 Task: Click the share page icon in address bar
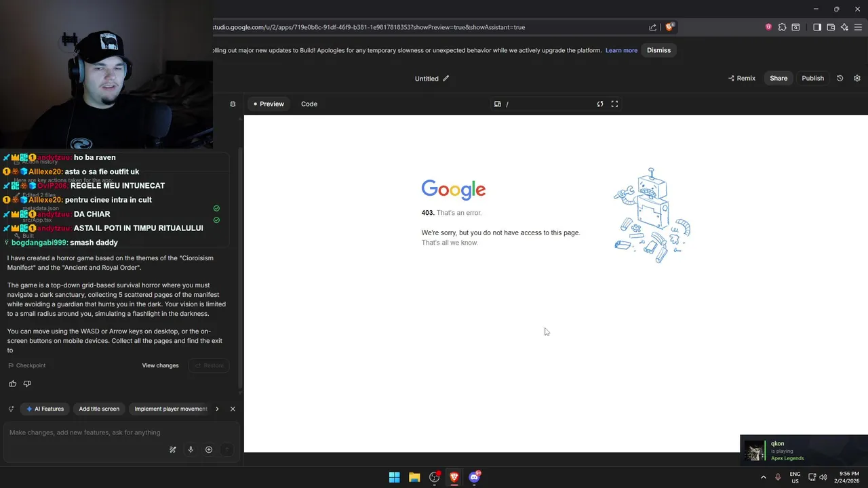652,27
